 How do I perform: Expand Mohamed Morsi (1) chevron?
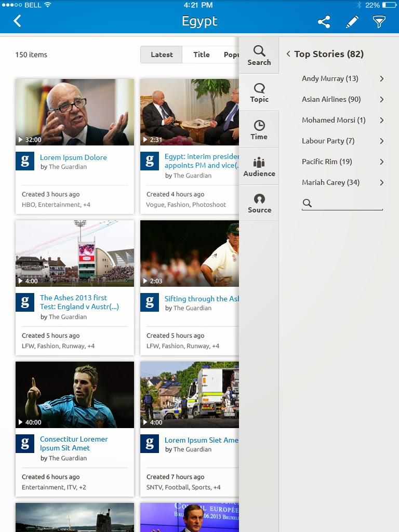tap(382, 120)
